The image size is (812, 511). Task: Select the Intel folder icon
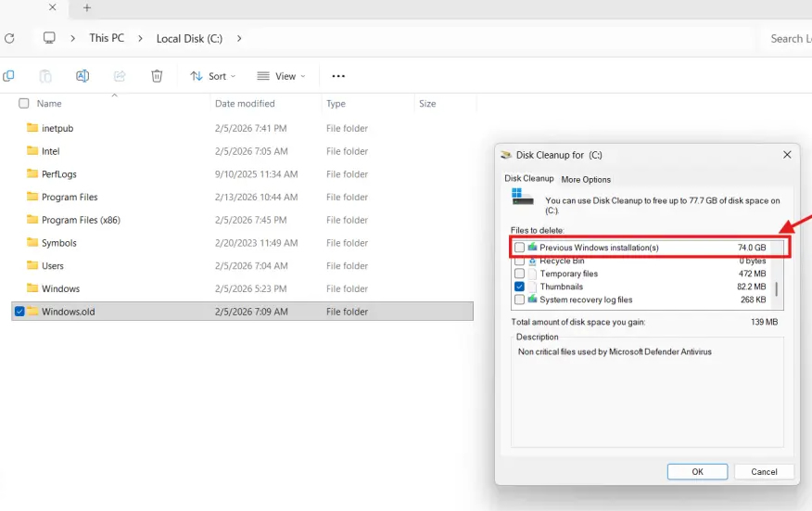(32, 150)
